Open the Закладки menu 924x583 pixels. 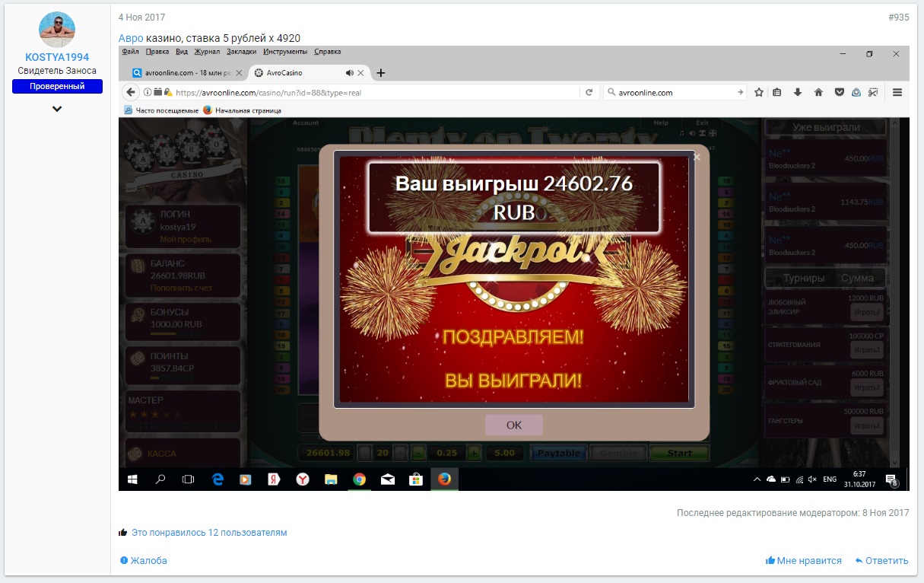tap(242, 52)
